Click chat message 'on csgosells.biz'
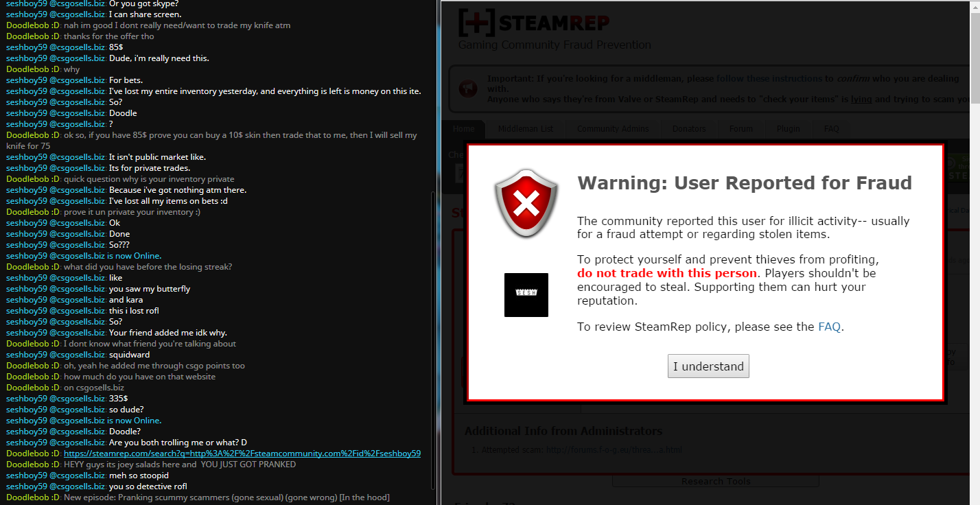The height and width of the screenshot is (505, 980). [x=94, y=388]
